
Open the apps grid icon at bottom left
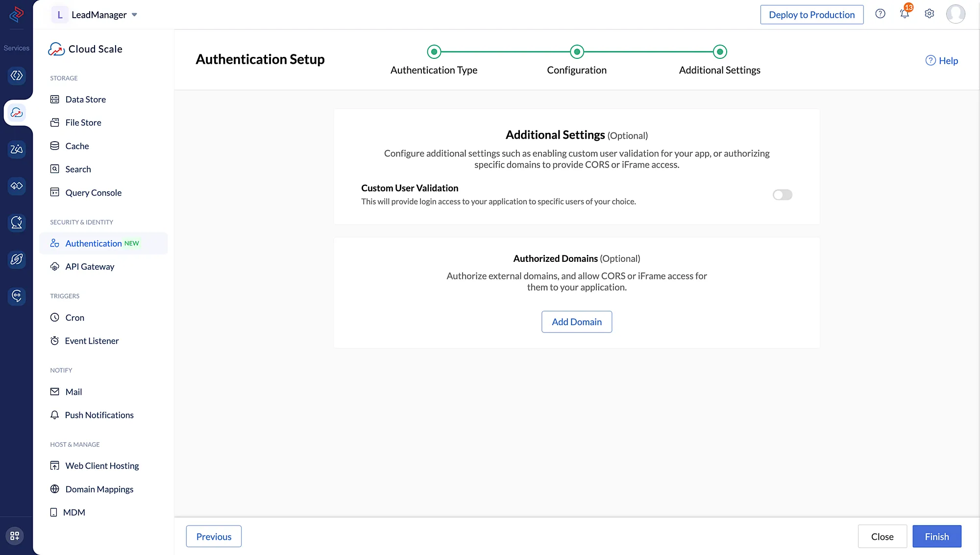pos(15,536)
